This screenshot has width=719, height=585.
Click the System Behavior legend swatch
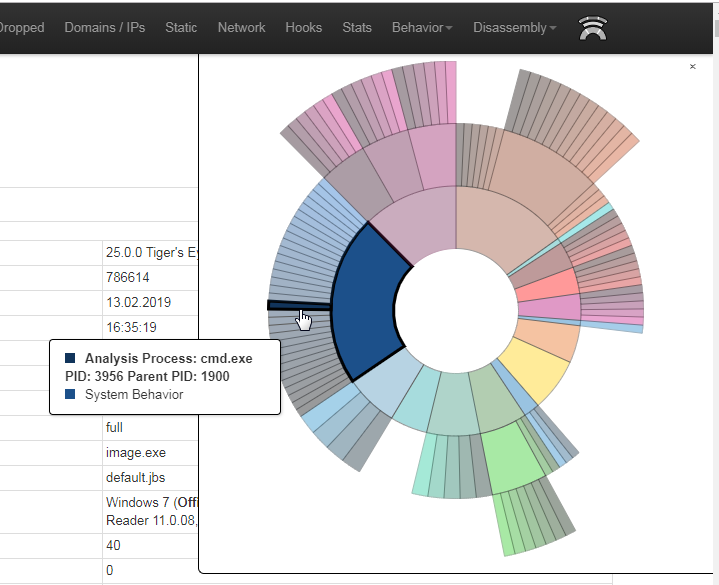pyautogui.click(x=70, y=394)
